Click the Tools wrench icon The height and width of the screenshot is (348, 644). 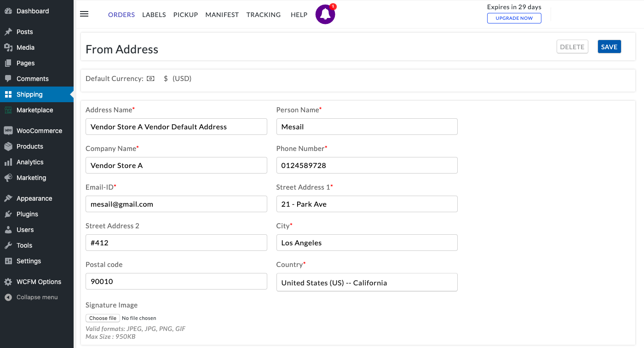[x=8, y=245]
